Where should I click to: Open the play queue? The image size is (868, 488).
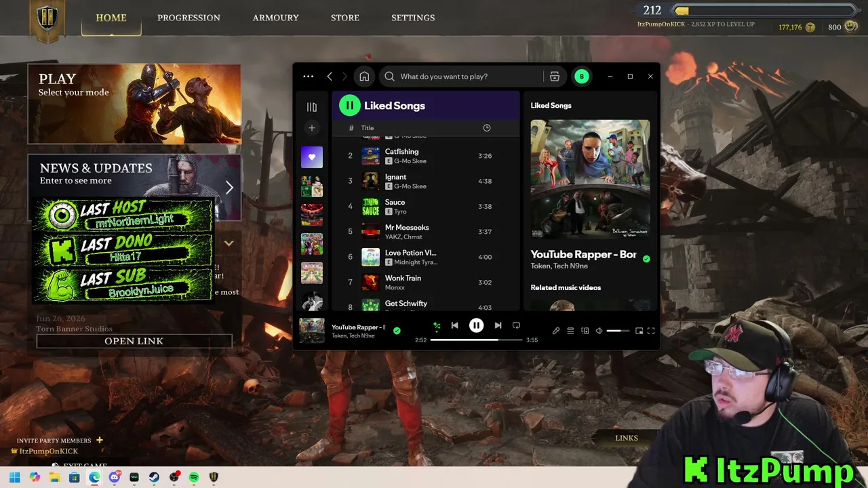pos(570,331)
